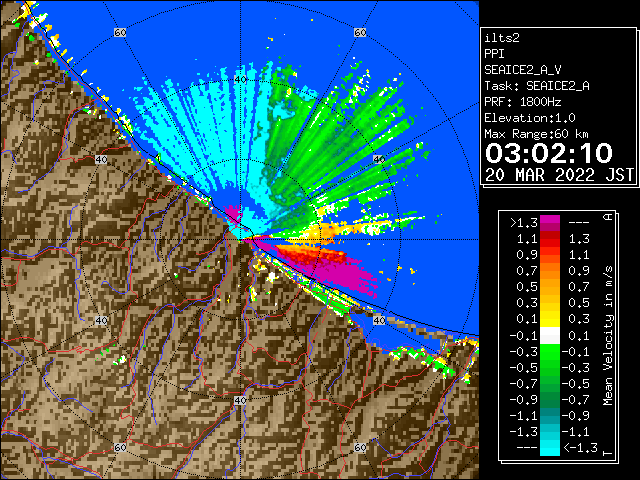Click the large "03:02:10" timestamp
This screenshot has height=480, width=640.
pyautogui.click(x=549, y=153)
